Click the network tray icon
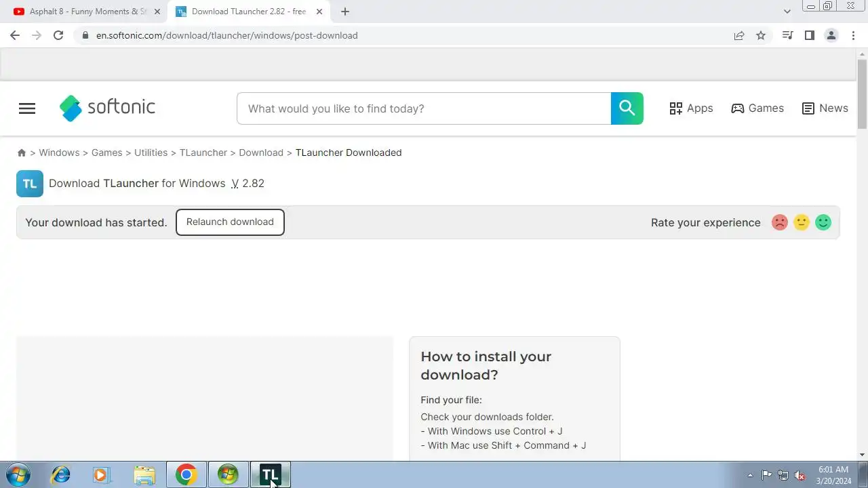The height and width of the screenshot is (488, 868). click(783, 475)
